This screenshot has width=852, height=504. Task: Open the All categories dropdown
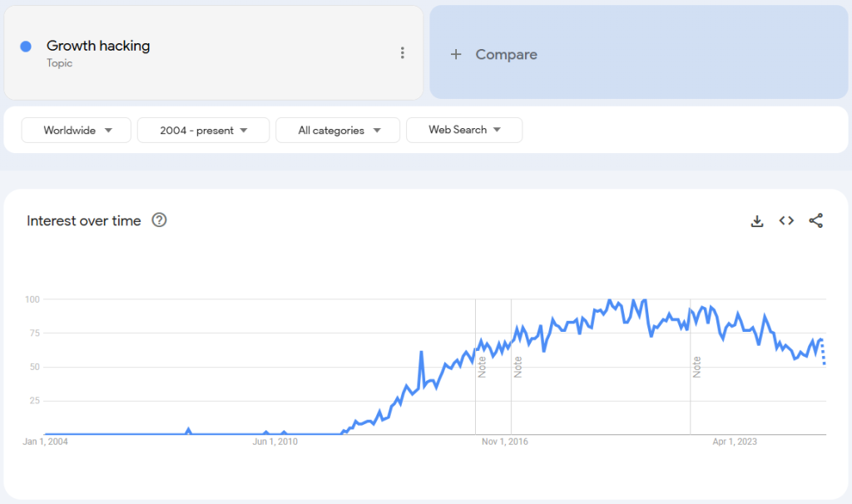(338, 131)
